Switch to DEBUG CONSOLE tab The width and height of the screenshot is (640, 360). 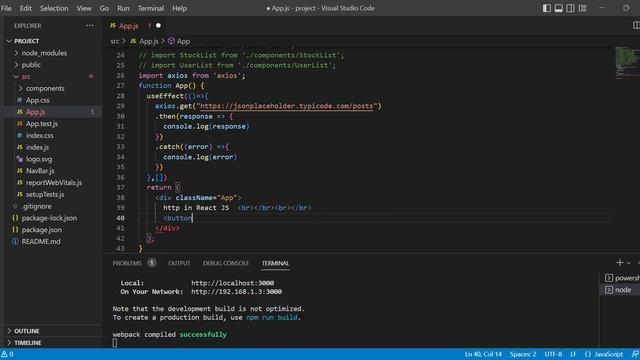(x=226, y=263)
